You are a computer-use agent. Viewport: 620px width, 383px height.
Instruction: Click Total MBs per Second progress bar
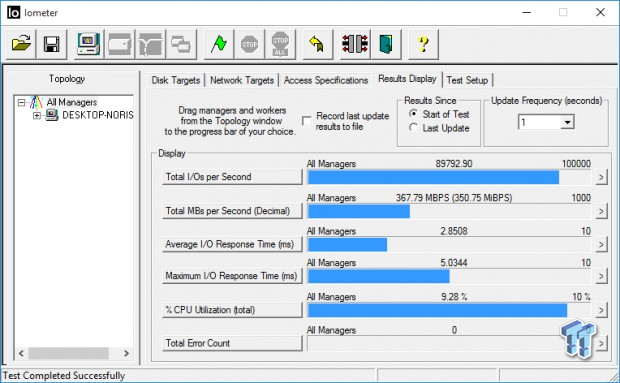[x=450, y=211]
